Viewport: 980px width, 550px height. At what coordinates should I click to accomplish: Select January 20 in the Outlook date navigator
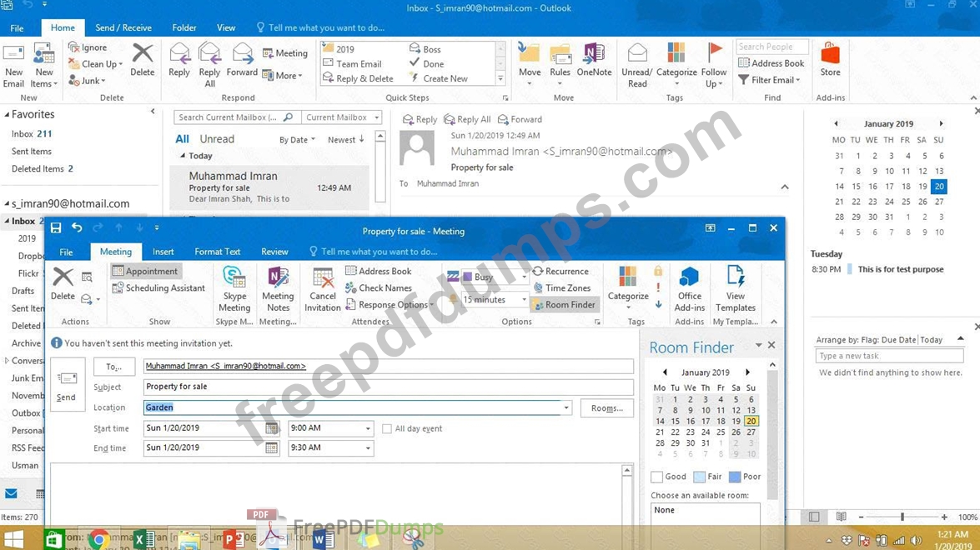tap(939, 186)
